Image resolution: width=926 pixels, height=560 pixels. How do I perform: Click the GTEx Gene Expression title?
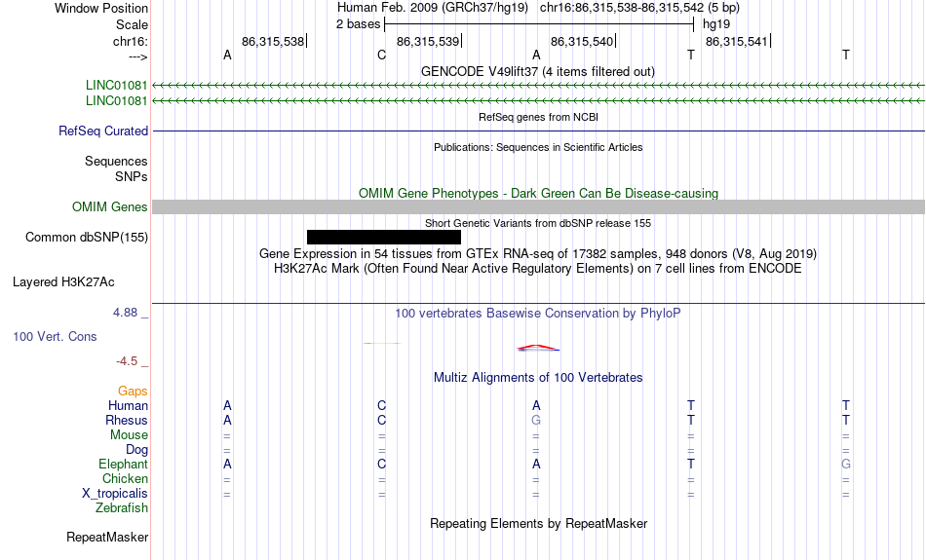pos(538,254)
